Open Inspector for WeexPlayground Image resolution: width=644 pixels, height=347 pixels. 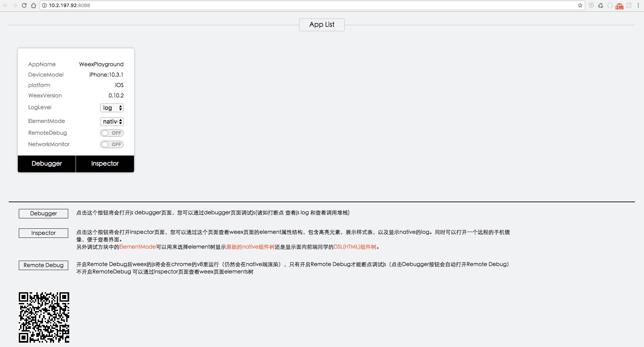click(105, 164)
